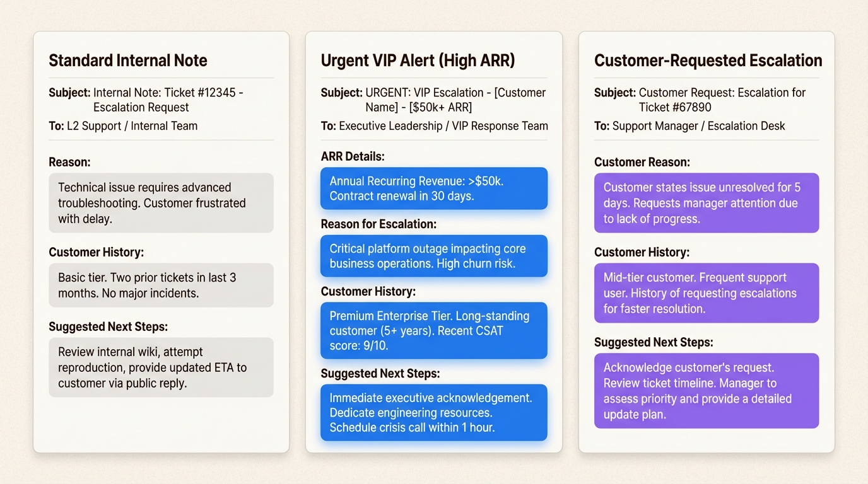Click the Basic tier customer history gray panel

(161, 285)
